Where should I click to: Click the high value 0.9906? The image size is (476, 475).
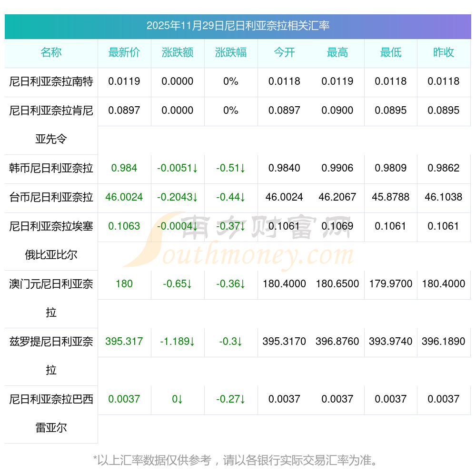click(x=337, y=168)
